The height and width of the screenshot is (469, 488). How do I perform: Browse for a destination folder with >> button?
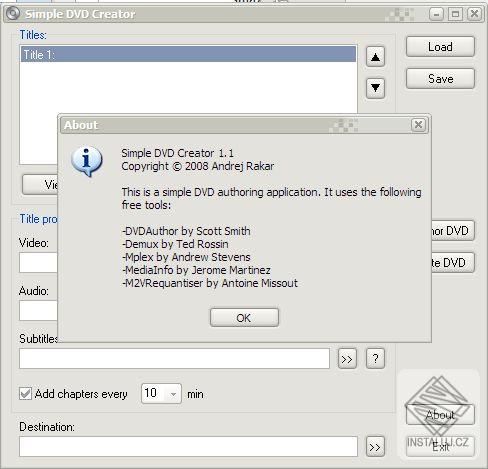(x=375, y=447)
